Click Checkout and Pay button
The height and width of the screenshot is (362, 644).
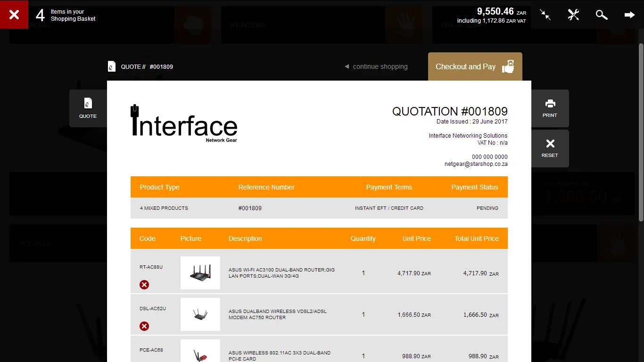(475, 66)
